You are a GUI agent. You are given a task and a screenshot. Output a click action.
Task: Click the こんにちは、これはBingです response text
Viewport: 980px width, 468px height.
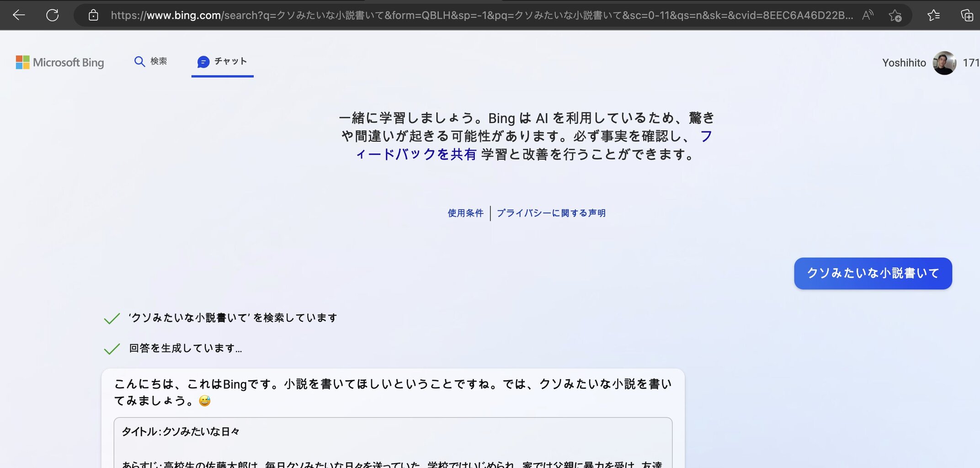393,392
